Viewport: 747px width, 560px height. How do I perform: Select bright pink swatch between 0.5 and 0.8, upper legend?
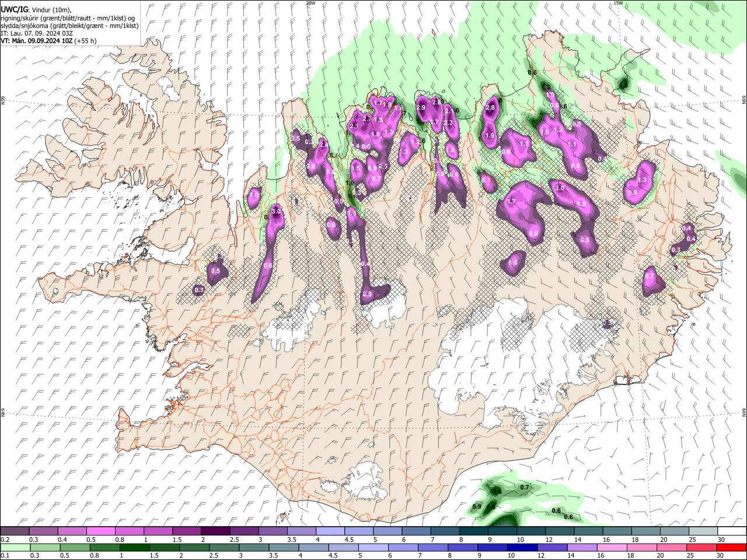(x=100, y=531)
